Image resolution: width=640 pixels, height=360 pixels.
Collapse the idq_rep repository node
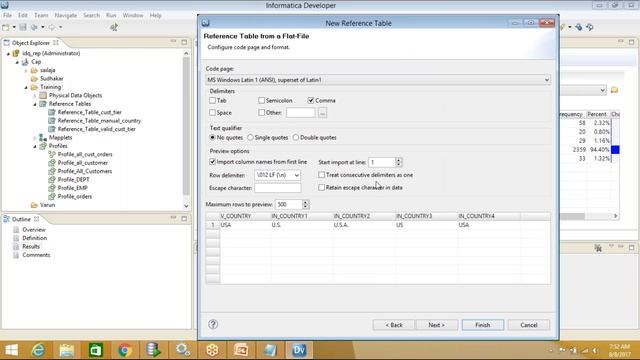(8, 53)
